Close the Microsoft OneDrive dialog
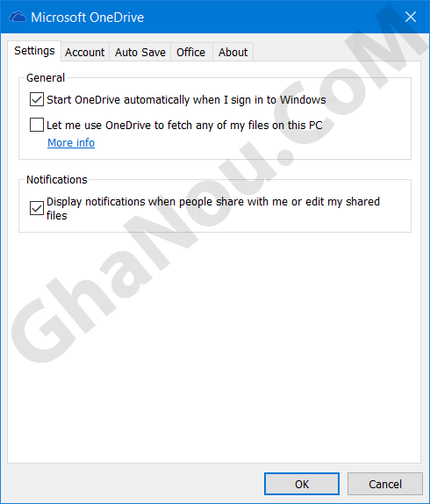430x504 pixels. (x=411, y=17)
